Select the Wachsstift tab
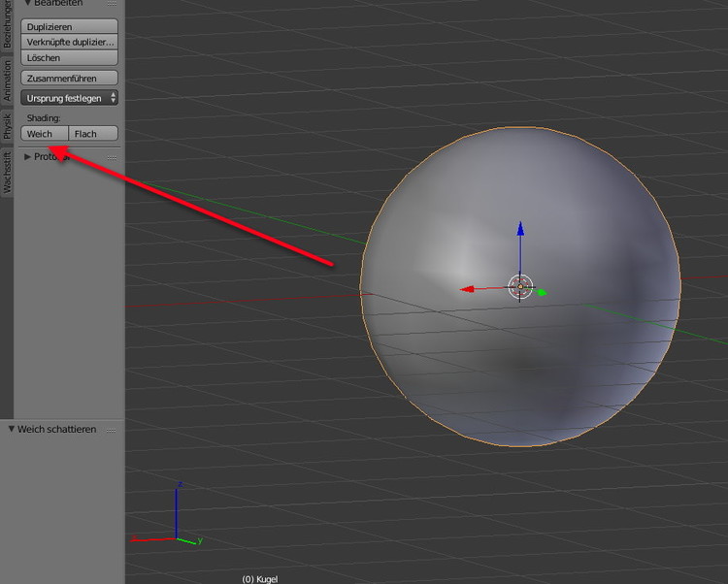 point(7,173)
